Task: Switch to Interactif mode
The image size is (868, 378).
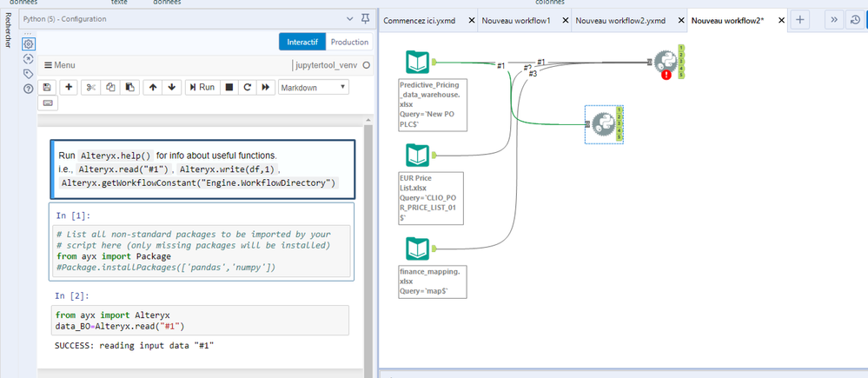Action: click(302, 42)
